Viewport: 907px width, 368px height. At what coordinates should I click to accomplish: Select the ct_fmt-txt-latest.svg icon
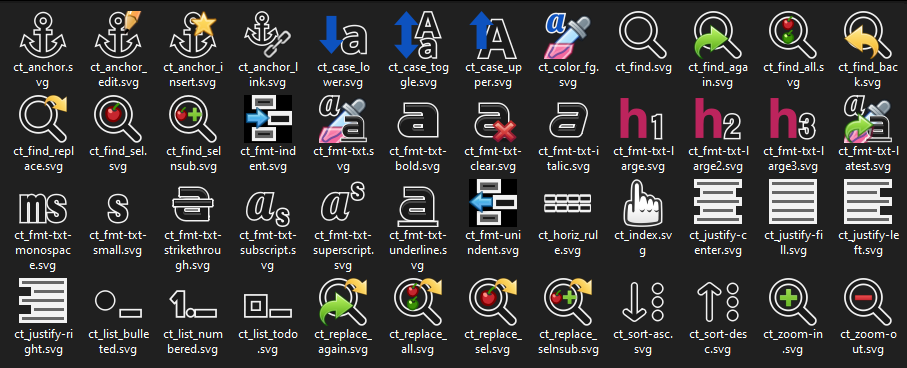(868, 119)
